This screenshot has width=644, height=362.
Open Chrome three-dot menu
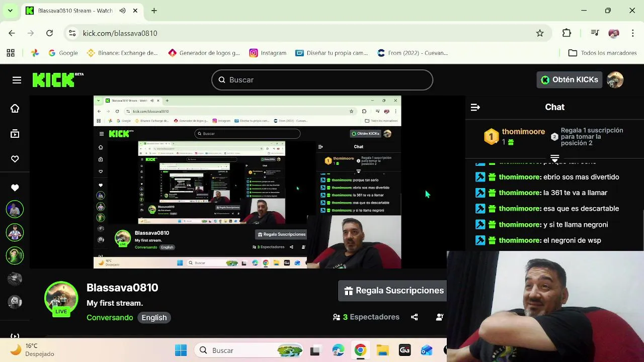(x=632, y=33)
